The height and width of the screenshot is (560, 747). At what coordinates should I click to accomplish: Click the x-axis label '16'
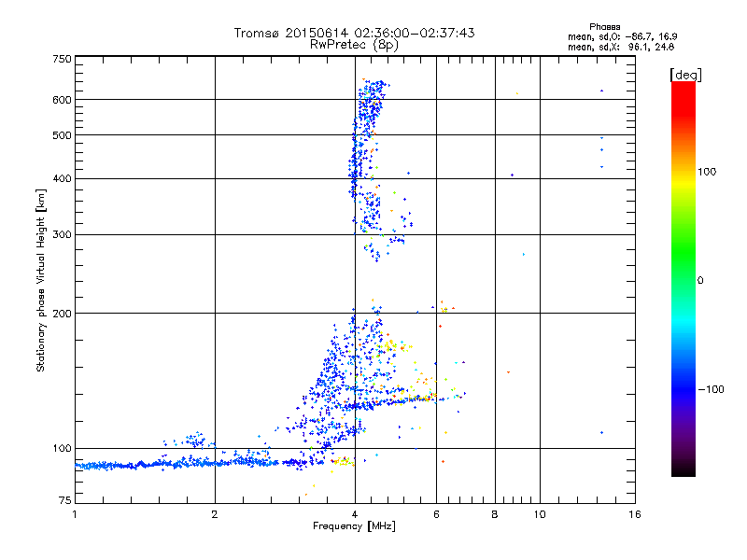pos(635,514)
